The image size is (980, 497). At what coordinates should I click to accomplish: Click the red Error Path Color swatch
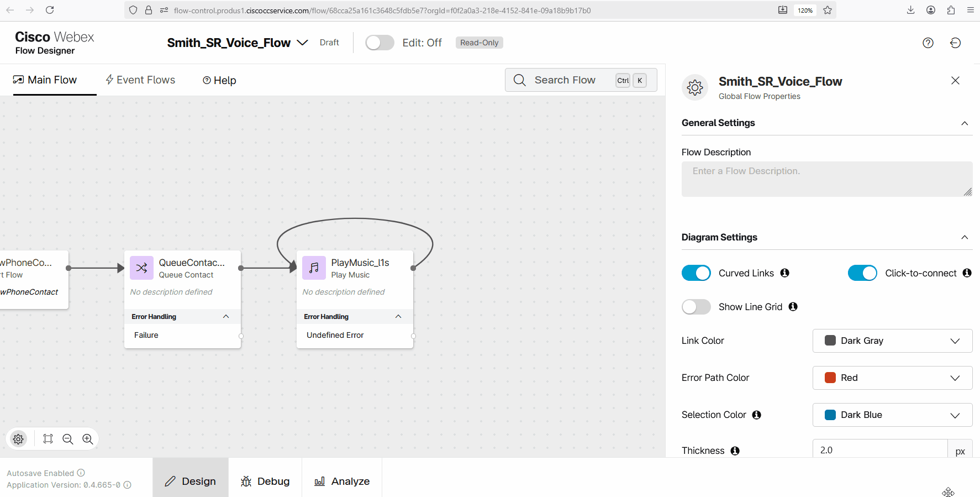830,378
